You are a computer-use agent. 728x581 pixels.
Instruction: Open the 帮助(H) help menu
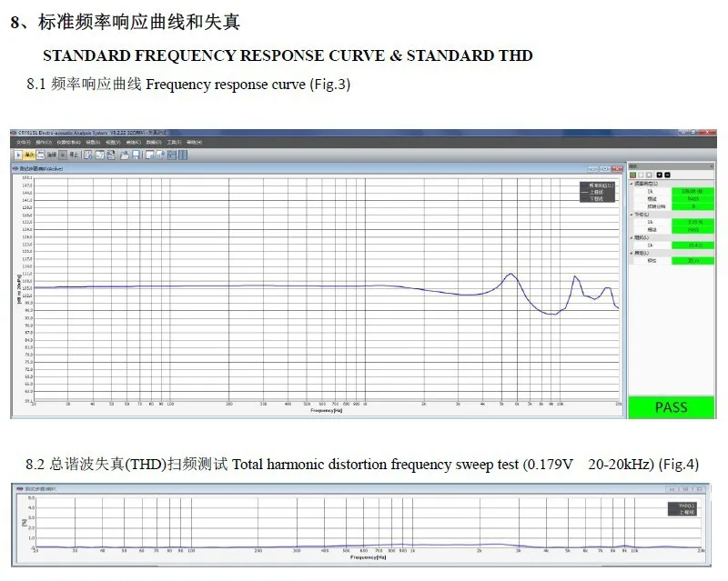pos(194,143)
